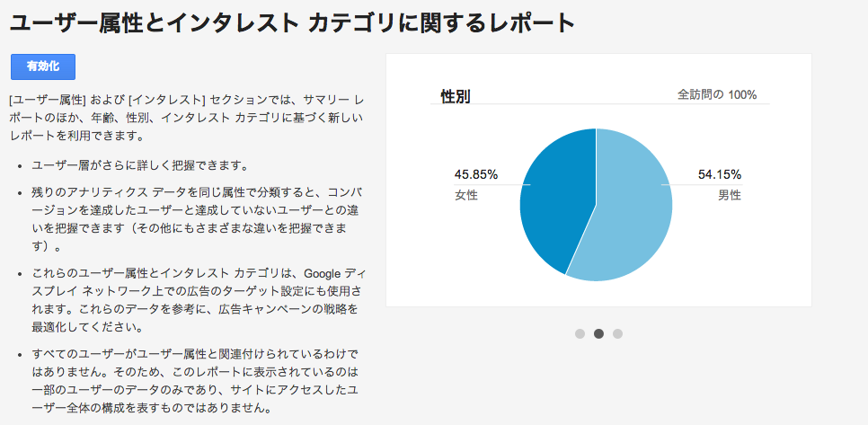Click the blue 有効化 button

[x=43, y=67]
